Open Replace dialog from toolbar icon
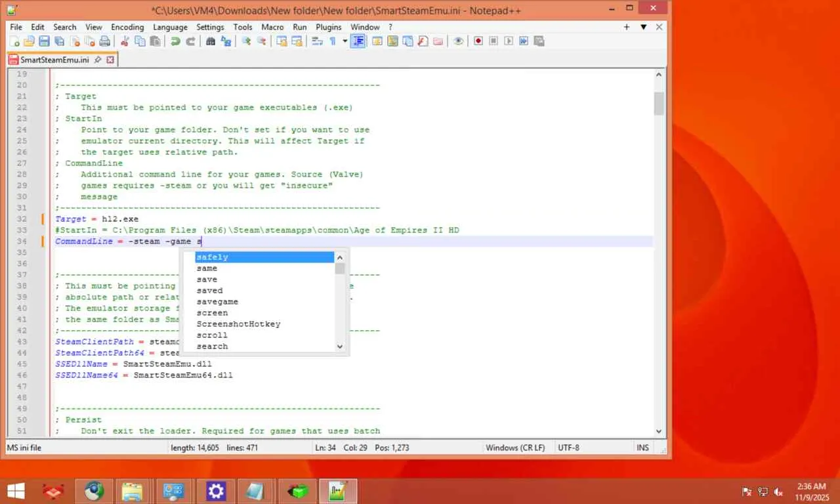840x504 pixels. (x=226, y=41)
